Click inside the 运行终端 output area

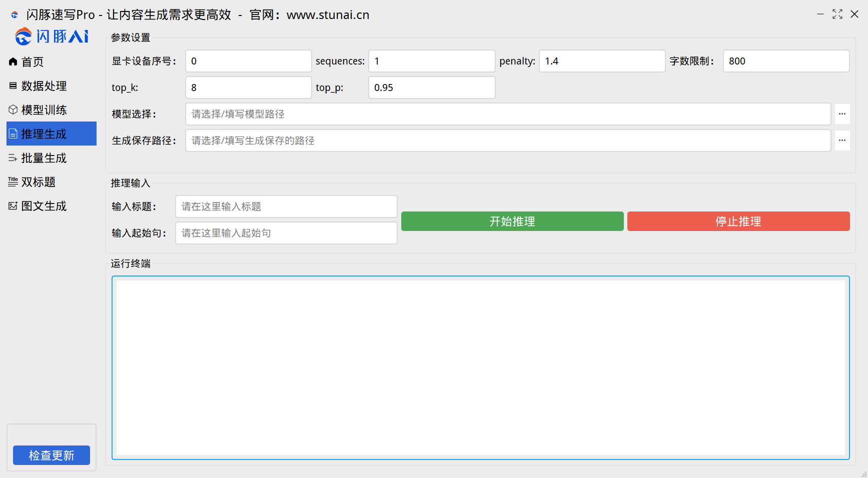pyautogui.click(x=481, y=367)
